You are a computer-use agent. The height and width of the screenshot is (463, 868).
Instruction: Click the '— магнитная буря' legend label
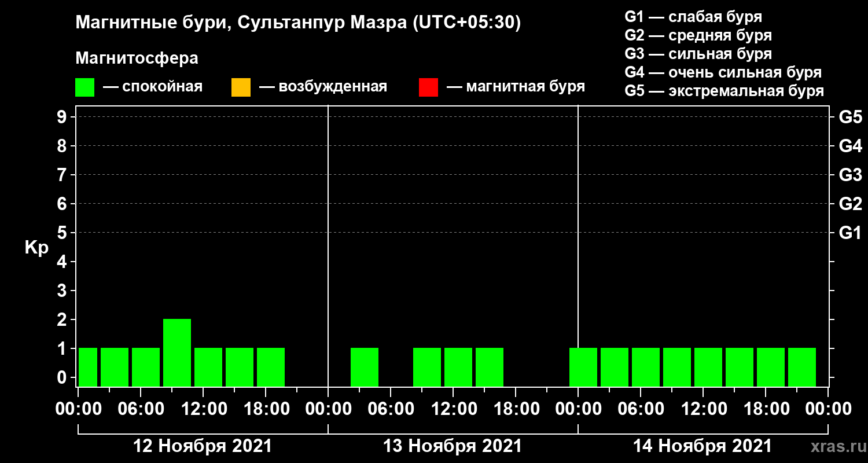[x=516, y=87]
